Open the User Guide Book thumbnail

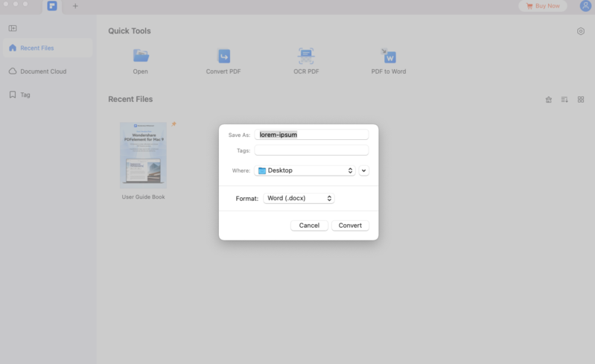click(x=144, y=155)
